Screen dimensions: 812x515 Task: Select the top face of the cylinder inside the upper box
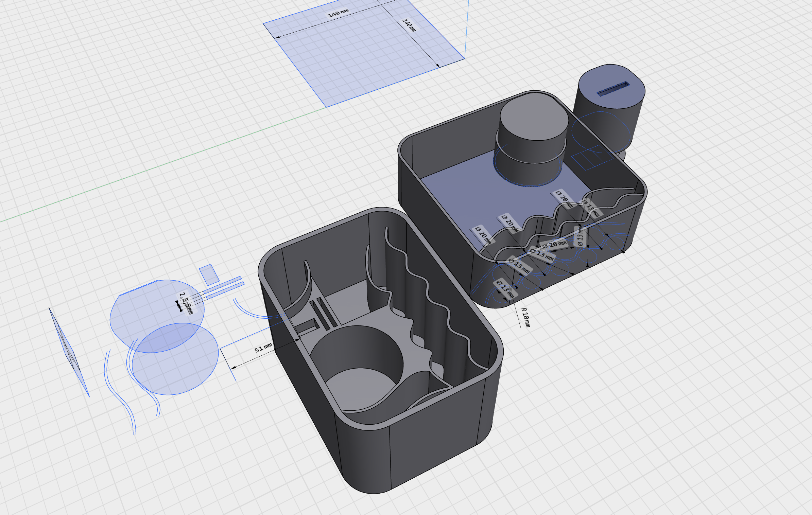(534, 117)
